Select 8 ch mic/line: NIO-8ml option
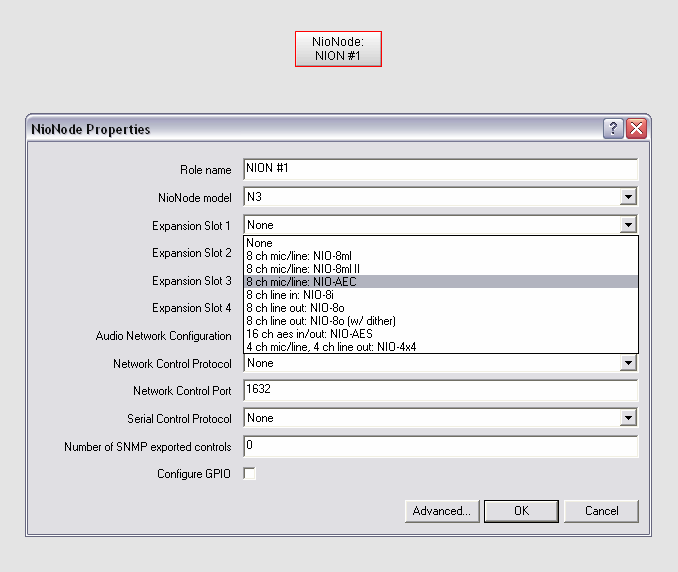Image resolution: width=678 pixels, height=572 pixels. (x=298, y=256)
